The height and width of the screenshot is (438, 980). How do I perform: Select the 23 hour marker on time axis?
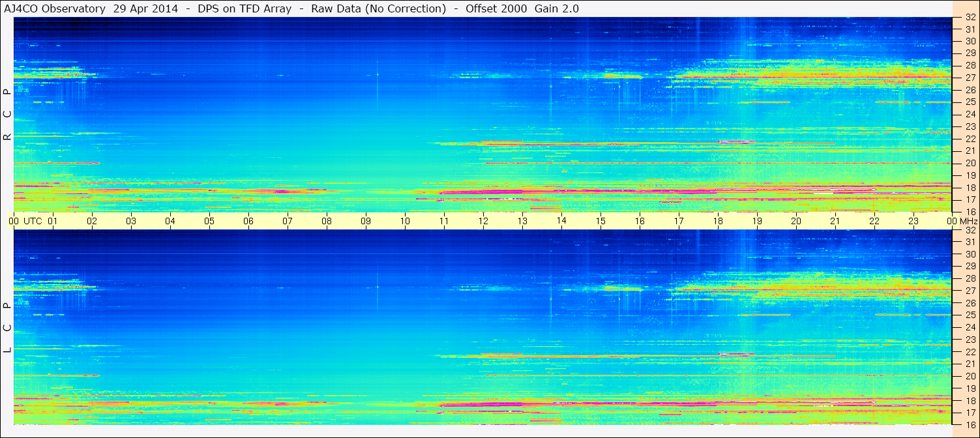(x=913, y=221)
